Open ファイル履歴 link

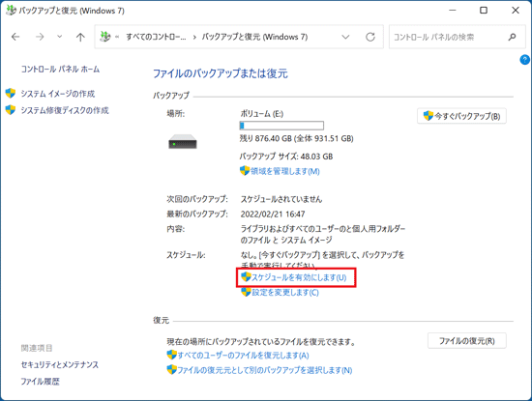[x=40, y=382]
